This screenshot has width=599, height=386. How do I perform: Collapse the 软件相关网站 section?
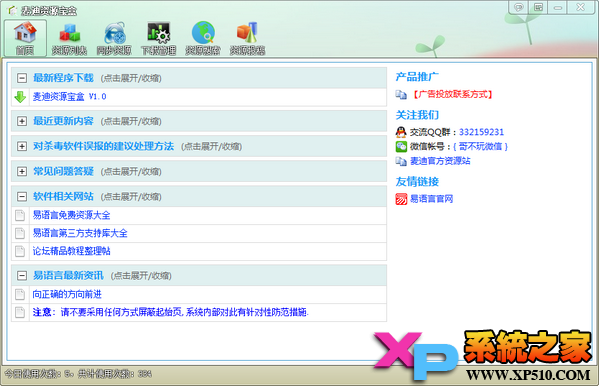(22, 196)
